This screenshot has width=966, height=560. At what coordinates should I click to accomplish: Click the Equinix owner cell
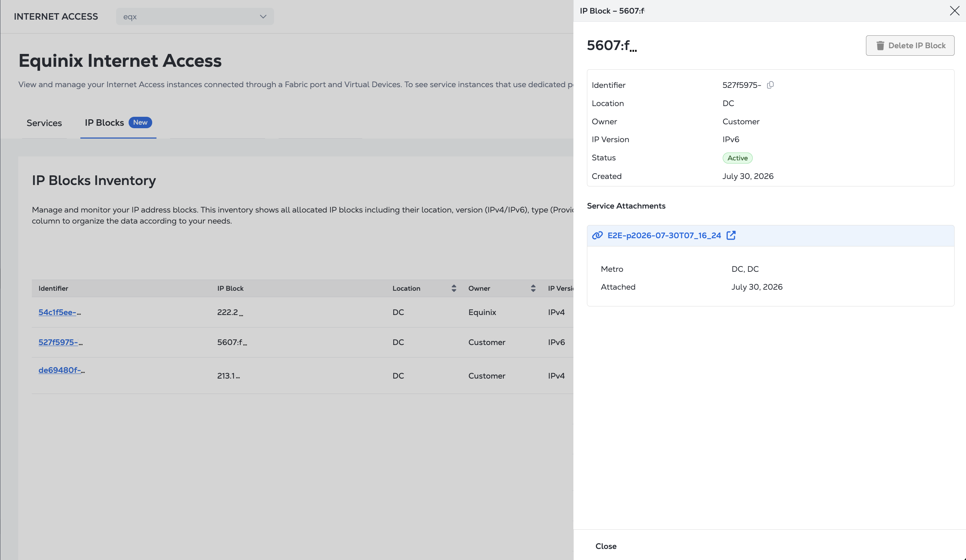(x=482, y=312)
